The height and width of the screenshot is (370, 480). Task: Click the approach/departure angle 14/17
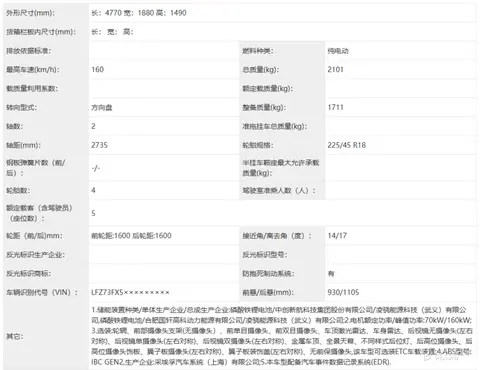tap(337, 236)
